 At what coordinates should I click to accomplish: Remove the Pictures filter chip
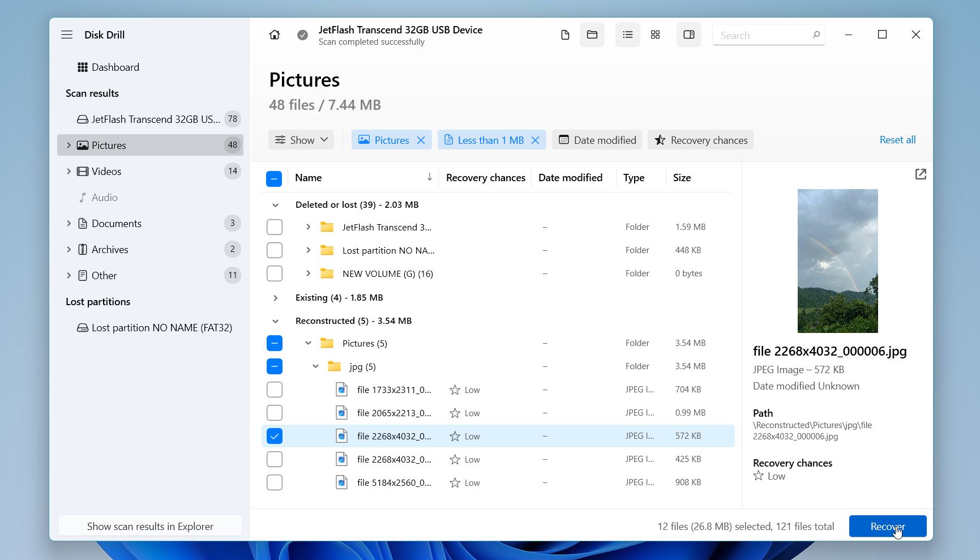click(x=421, y=140)
